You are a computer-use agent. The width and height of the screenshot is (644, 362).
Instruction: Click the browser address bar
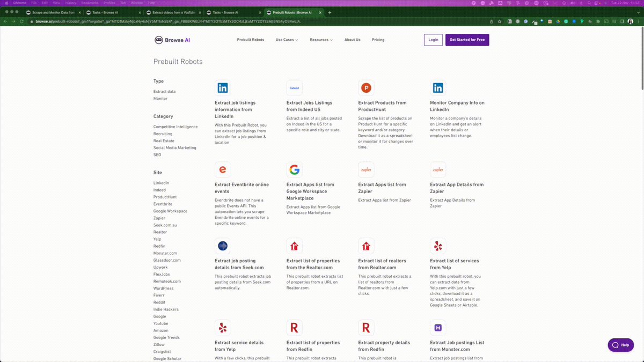(258, 21)
